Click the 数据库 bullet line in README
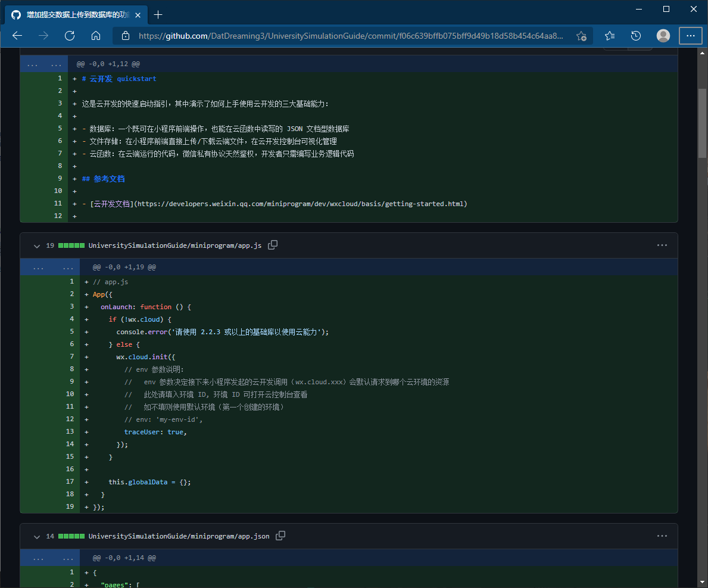 point(216,129)
